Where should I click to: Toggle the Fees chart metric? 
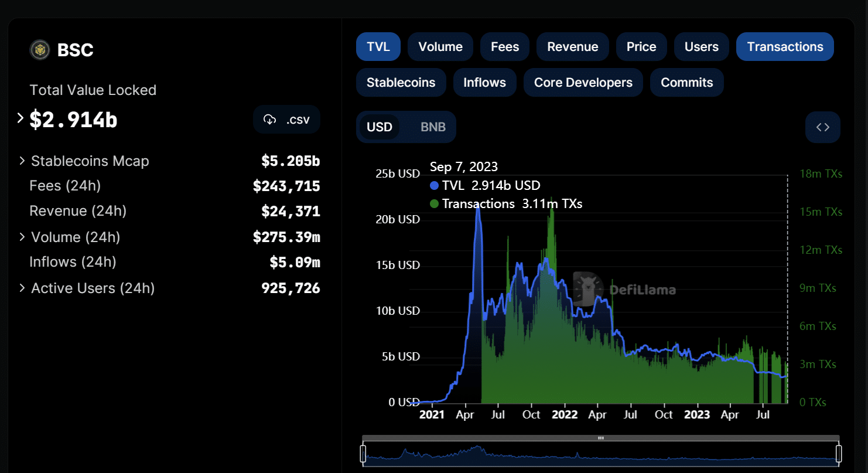[505, 47]
